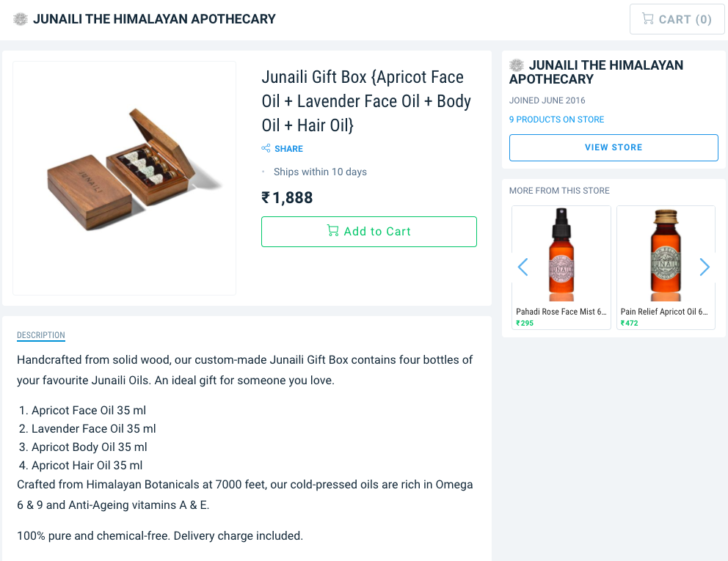728x561 pixels.
Task: Open the gift box product image
Action: (124, 178)
